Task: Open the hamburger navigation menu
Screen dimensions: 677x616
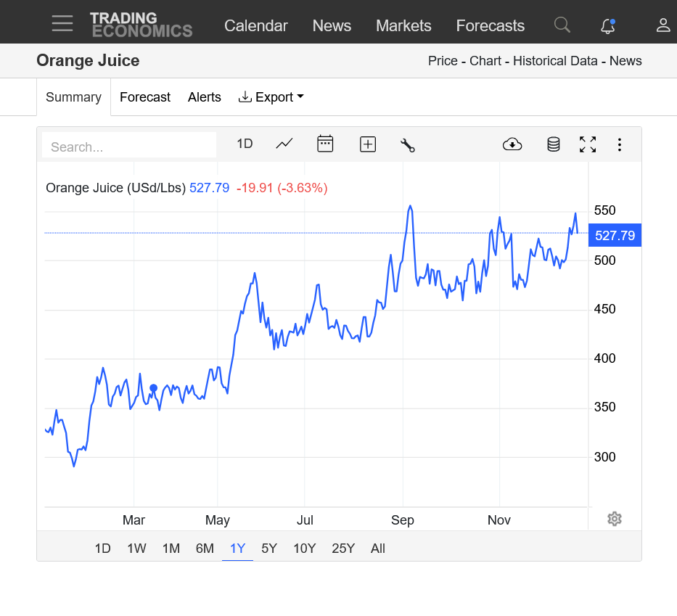Action: coord(62,23)
